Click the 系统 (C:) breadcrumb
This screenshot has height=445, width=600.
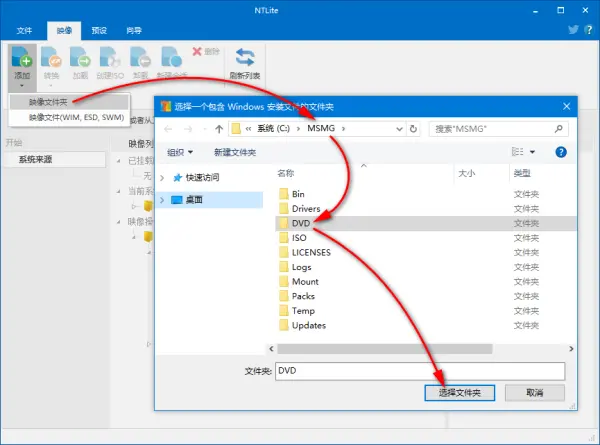point(274,129)
